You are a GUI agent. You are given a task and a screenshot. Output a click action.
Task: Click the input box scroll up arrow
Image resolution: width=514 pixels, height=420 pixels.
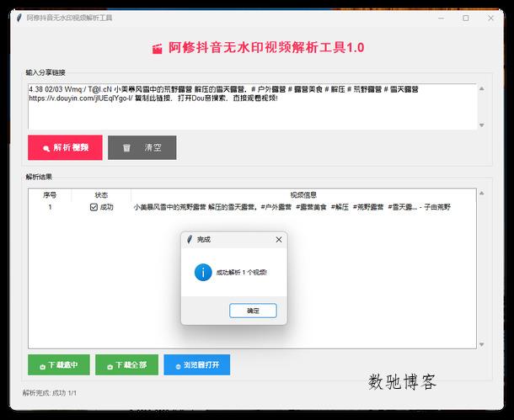tap(481, 88)
